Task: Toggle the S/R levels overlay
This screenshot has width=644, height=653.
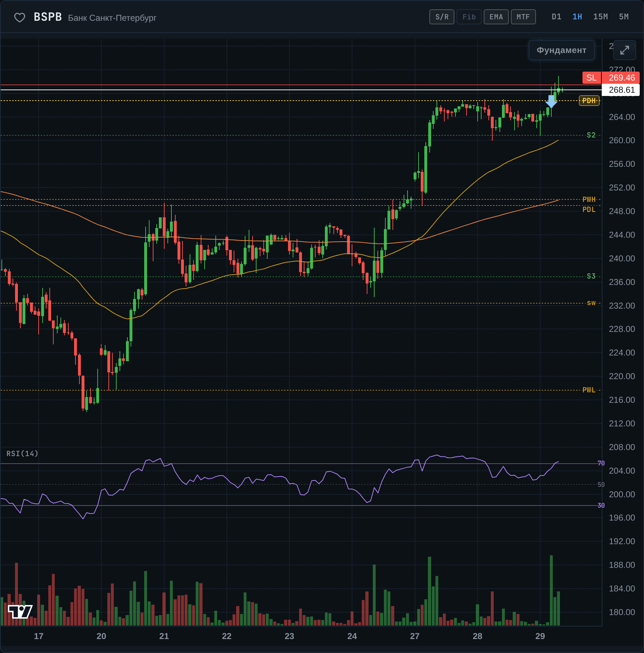Action: coord(441,17)
